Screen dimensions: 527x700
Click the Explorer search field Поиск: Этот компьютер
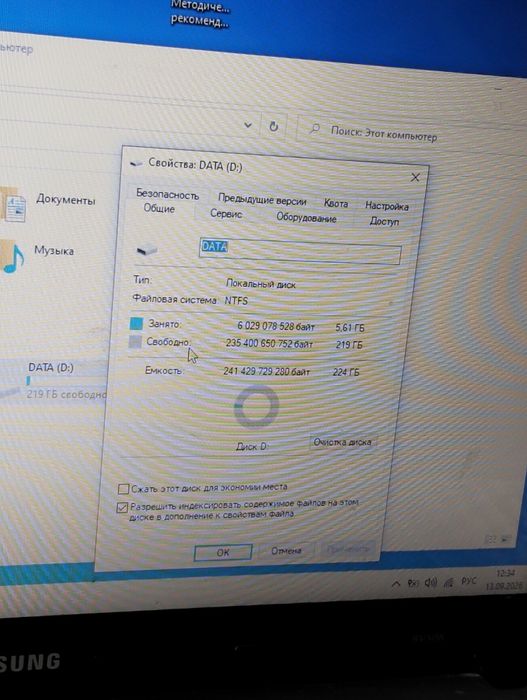(x=411, y=134)
